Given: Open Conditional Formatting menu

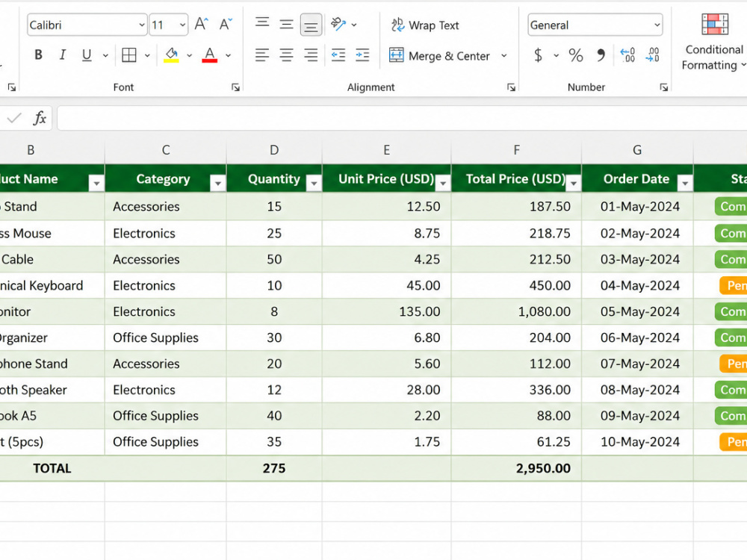Looking at the screenshot, I should click(714, 41).
